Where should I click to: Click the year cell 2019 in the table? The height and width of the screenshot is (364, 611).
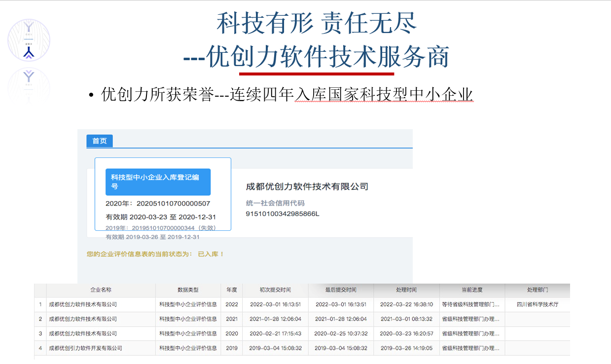click(x=232, y=348)
